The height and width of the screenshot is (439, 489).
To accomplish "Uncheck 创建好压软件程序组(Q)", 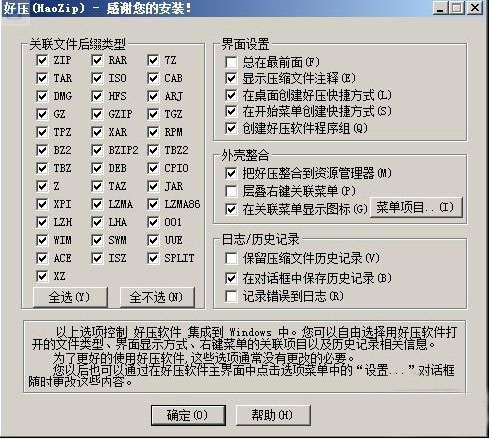I will coord(231,128).
